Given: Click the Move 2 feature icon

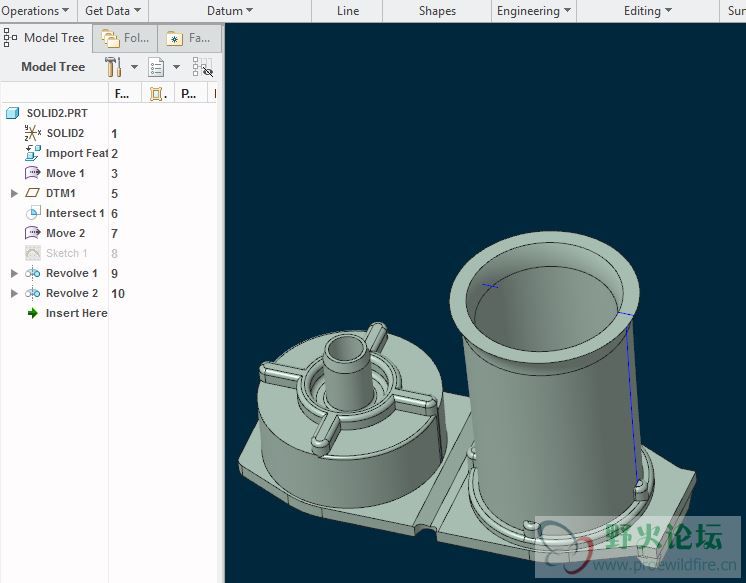Looking at the screenshot, I should coord(33,233).
